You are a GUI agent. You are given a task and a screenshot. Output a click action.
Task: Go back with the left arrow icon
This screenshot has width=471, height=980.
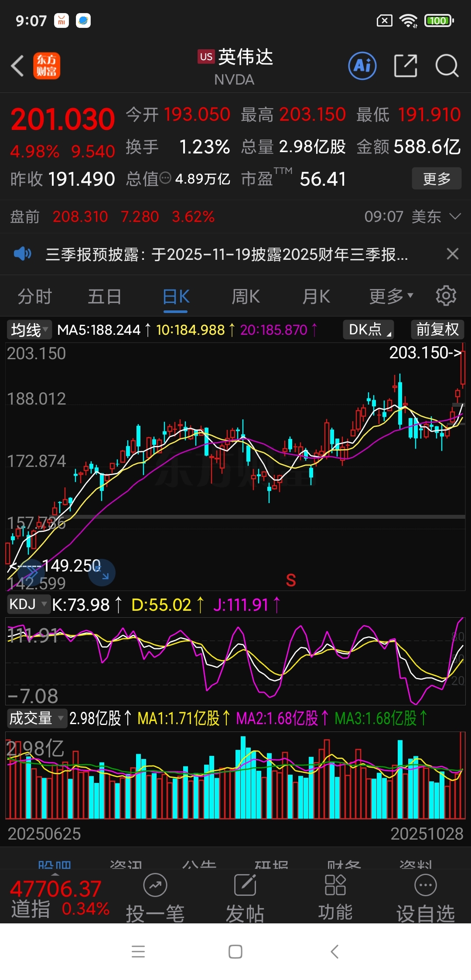[x=17, y=66]
